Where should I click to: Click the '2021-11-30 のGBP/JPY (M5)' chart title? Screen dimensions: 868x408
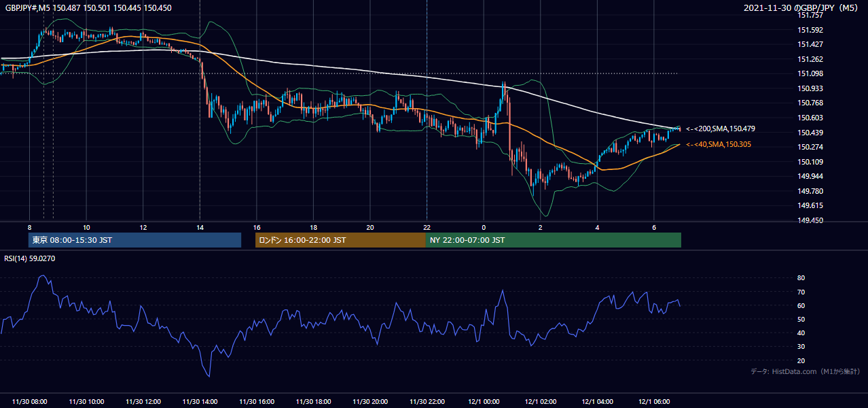[802, 7]
